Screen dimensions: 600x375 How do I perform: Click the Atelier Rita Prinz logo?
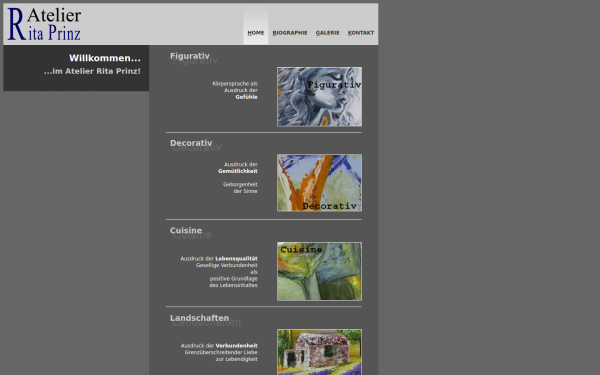(44, 24)
